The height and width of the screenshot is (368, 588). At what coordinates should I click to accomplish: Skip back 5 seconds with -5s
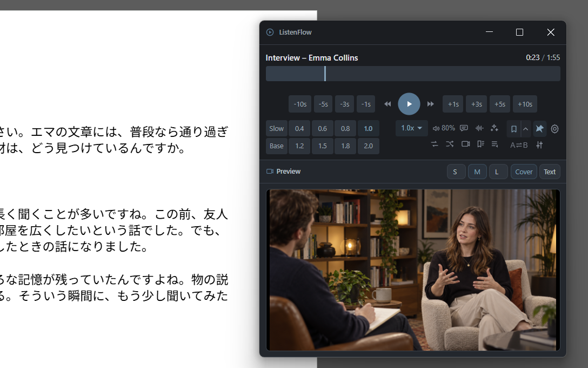(x=323, y=104)
